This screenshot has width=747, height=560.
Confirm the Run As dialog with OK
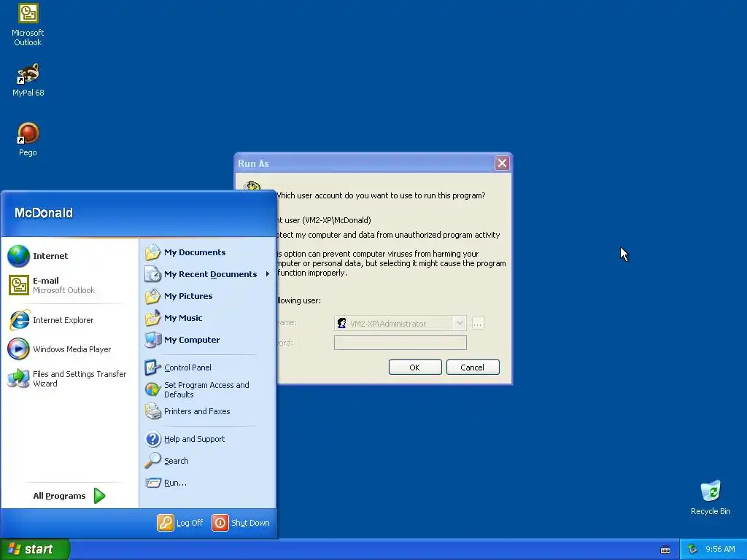(x=415, y=367)
